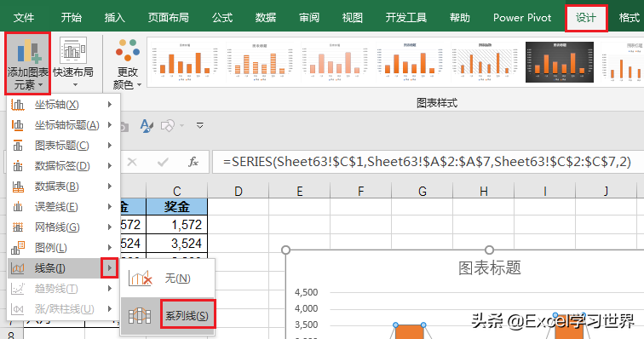Switch to the 帮助 tab
The height and width of the screenshot is (339, 644).
[x=460, y=18]
